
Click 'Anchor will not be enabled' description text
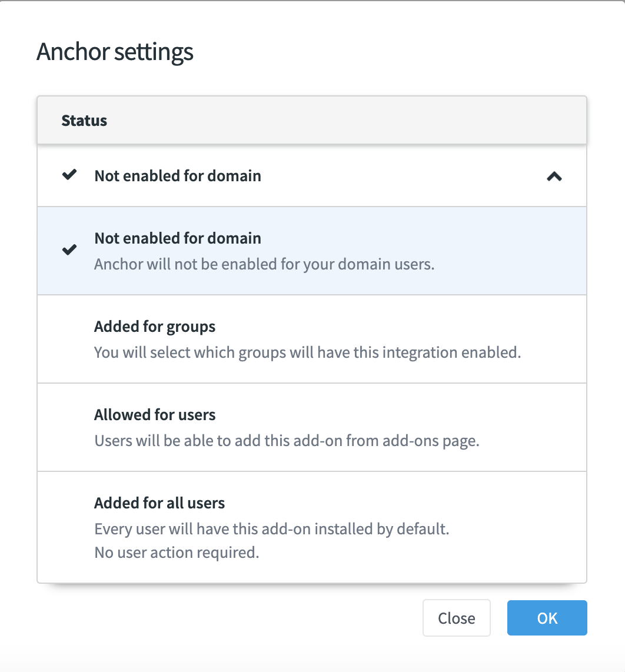264,264
